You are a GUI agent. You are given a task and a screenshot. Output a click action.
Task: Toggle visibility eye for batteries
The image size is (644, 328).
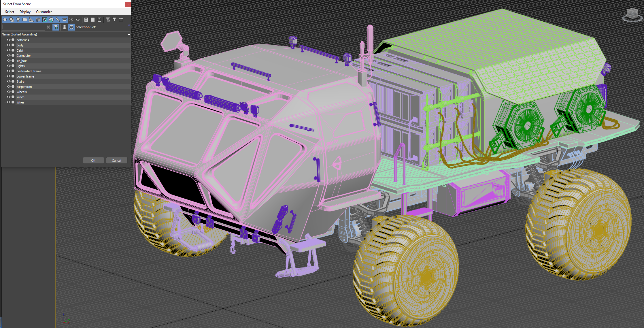coord(9,40)
